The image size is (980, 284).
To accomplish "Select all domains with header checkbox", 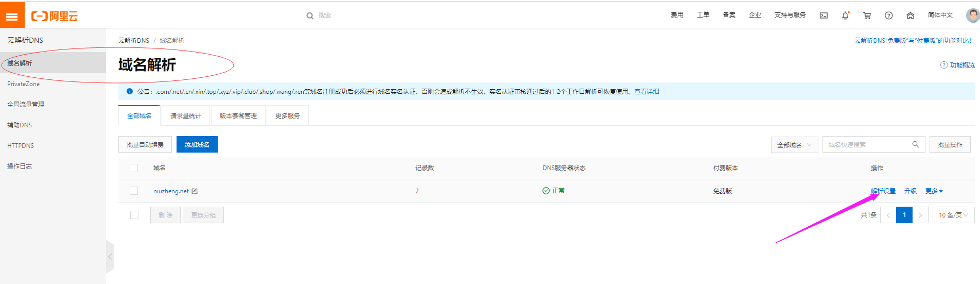I will (134, 168).
